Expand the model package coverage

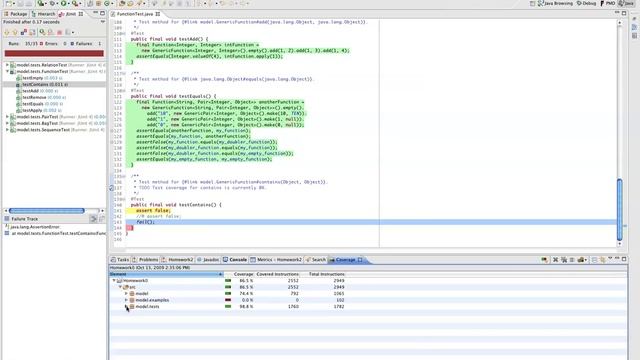pyautogui.click(x=126, y=294)
